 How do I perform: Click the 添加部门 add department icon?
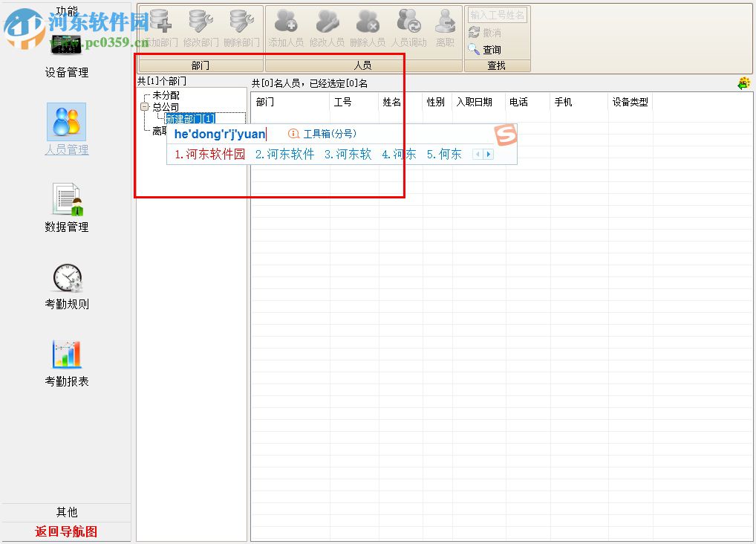pyautogui.click(x=160, y=20)
